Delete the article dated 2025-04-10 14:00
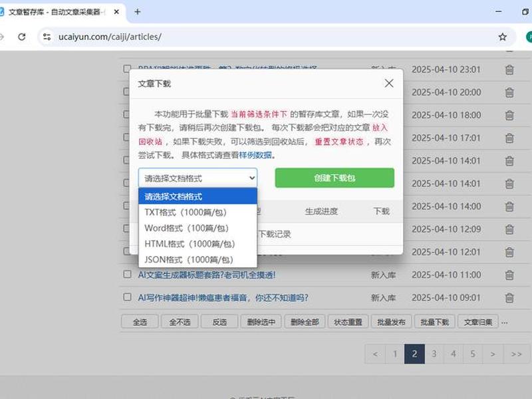Image resolution: width=532 pixels, height=399 pixels. pos(509,207)
